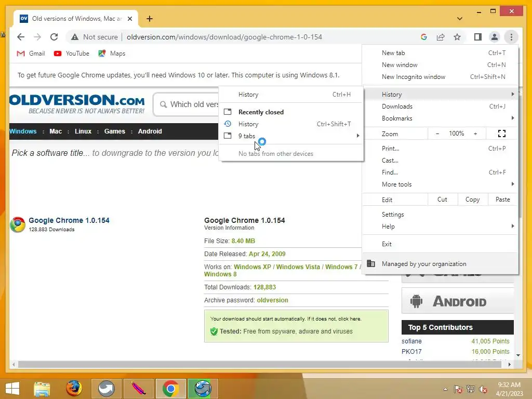Screen dimensions: 532x399
Task: Choose Find from the menu
Action: click(440, 172)
